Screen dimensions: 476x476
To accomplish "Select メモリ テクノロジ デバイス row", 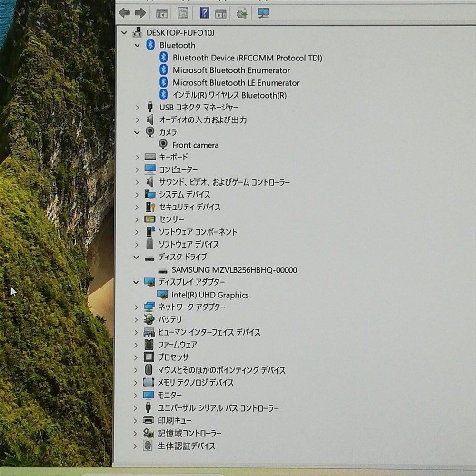I will click(x=196, y=383).
